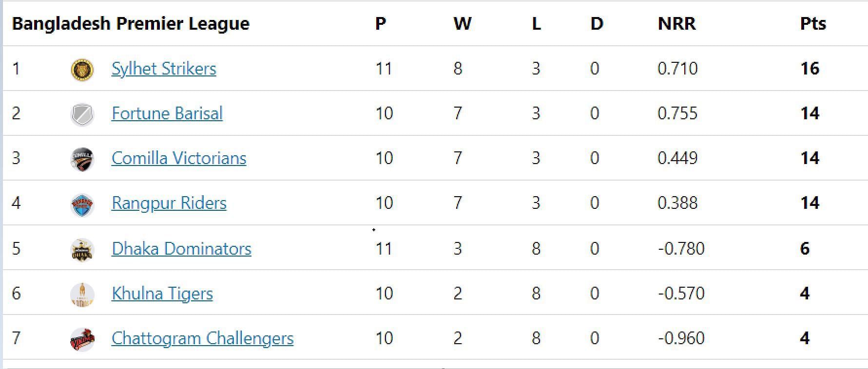This screenshot has height=369, width=868.
Task: Click the Dhaka Dominators team logo
Action: (82, 250)
